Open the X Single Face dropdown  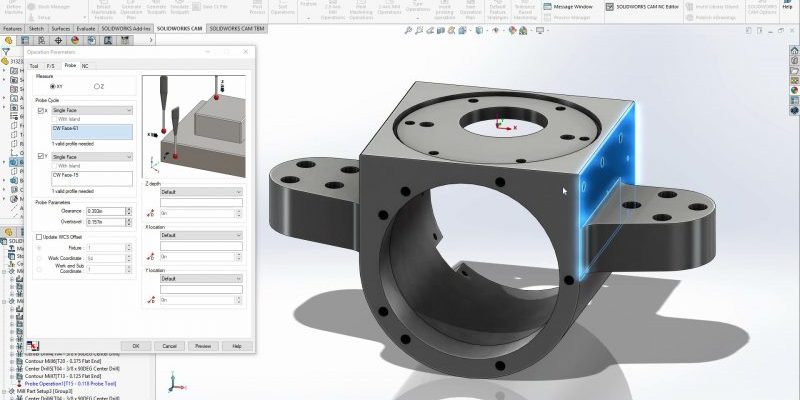click(90, 110)
